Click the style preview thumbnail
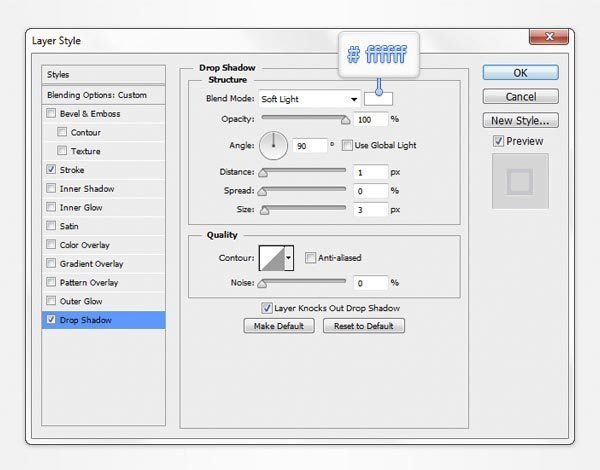This screenshot has height=470, width=600. tap(520, 181)
